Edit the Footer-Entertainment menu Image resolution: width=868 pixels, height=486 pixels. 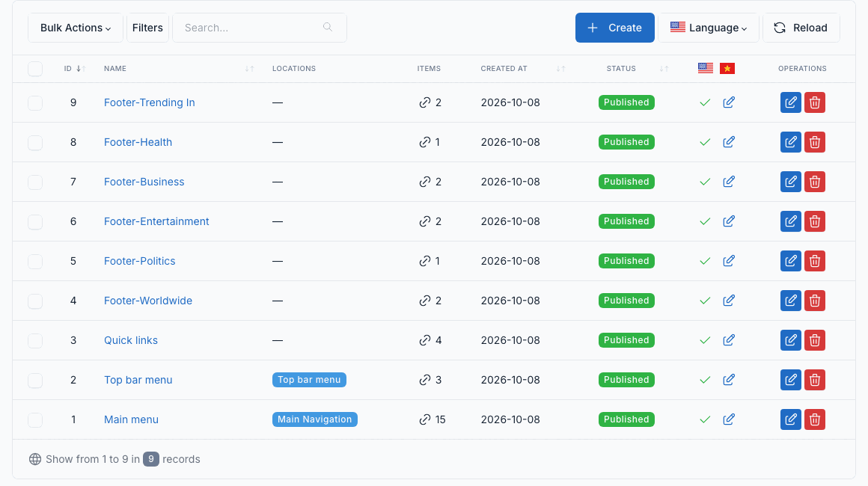[x=790, y=222]
